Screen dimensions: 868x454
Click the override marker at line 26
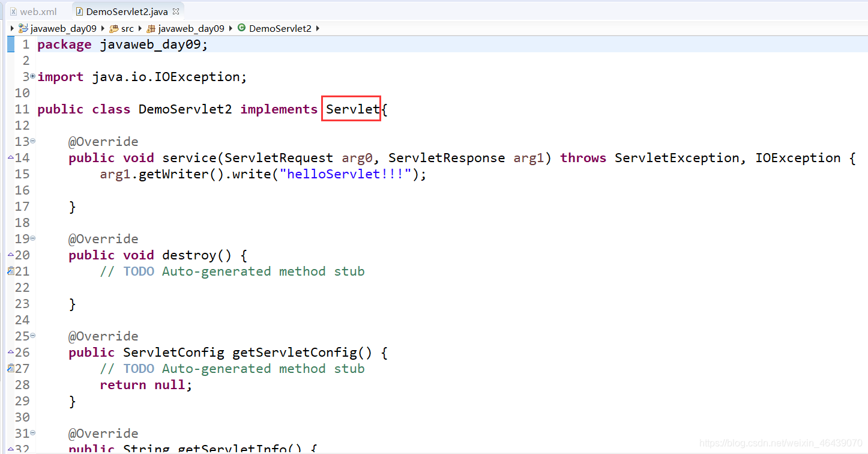(x=11, y=352)
